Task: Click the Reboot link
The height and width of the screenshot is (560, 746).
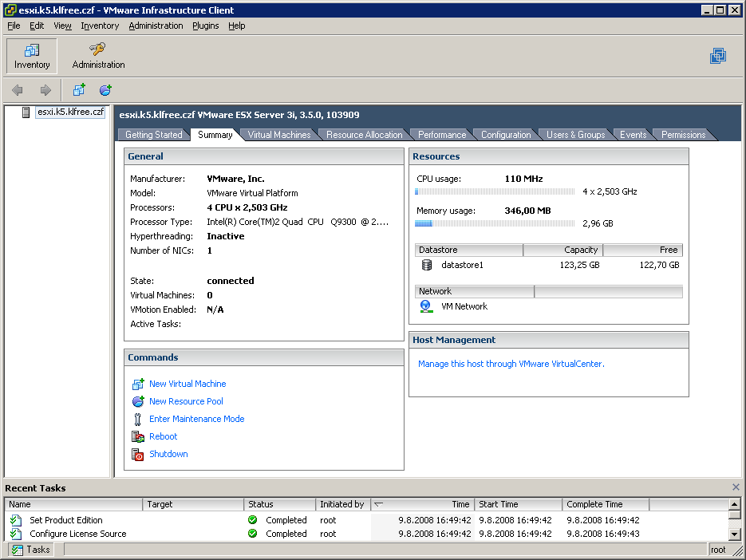Action: click(x=164, y=436)
